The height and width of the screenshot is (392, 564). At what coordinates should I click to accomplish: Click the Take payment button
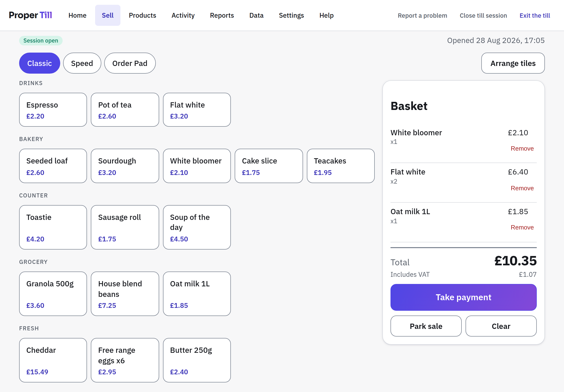463,297
